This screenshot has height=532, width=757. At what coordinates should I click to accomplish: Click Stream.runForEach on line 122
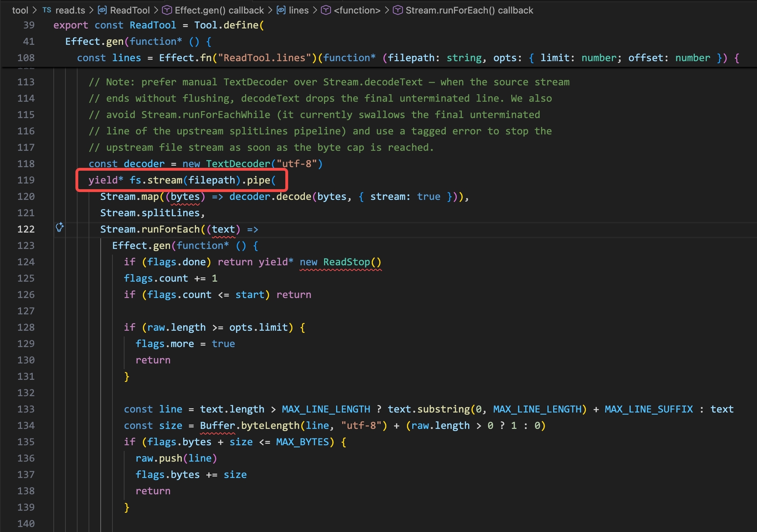(150, 229)
